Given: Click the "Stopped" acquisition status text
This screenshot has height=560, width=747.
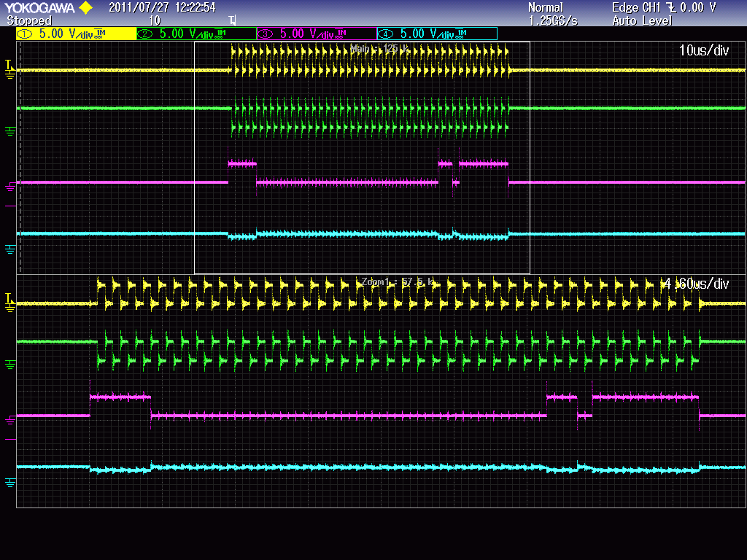Looking at the screenshot, I should [29, 20].
